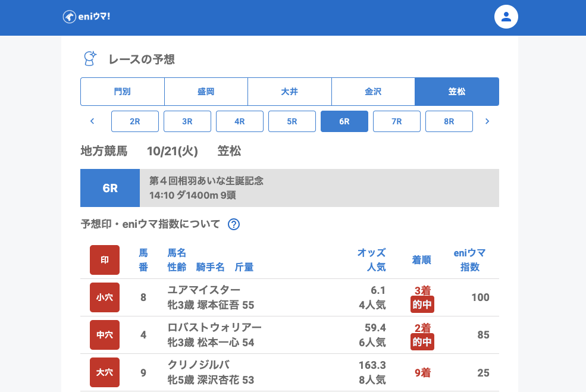Open the user profile account icon

tap(506, 17)
